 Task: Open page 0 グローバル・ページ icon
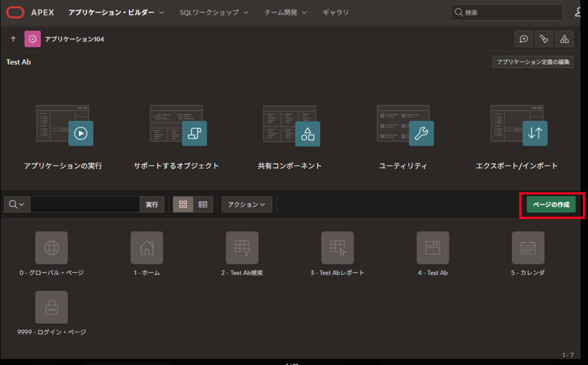(51, 248)
